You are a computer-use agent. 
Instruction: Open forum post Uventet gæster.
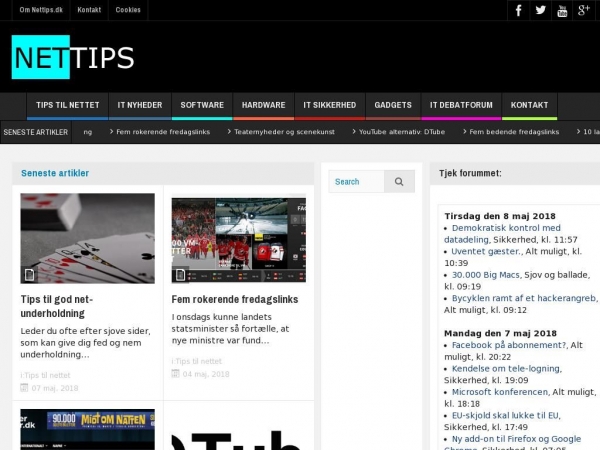coord(486,251)
